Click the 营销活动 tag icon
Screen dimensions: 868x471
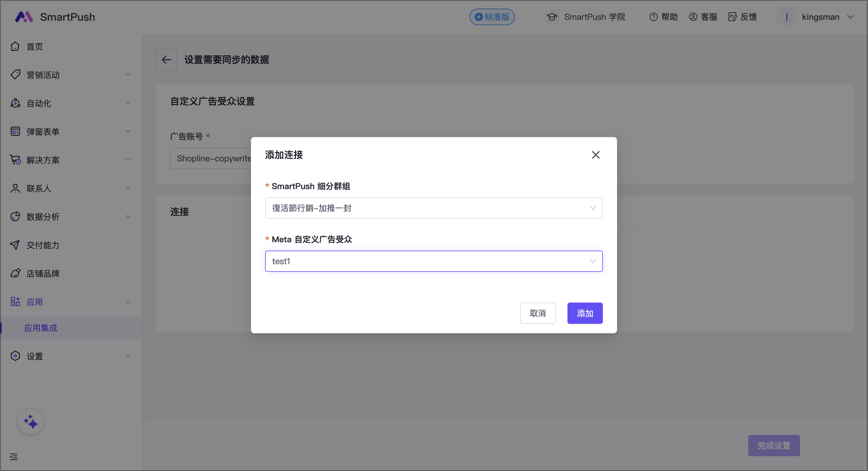tap(15, 74)
